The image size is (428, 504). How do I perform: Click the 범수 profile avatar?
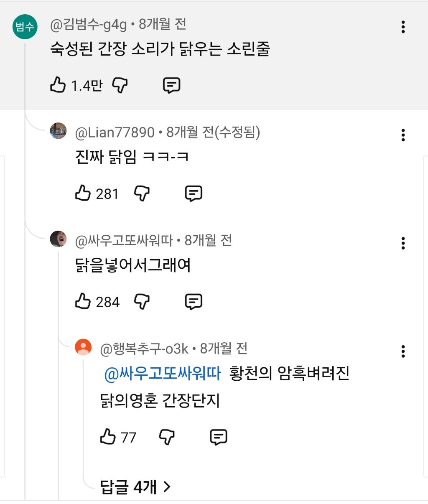pos(25,27)
